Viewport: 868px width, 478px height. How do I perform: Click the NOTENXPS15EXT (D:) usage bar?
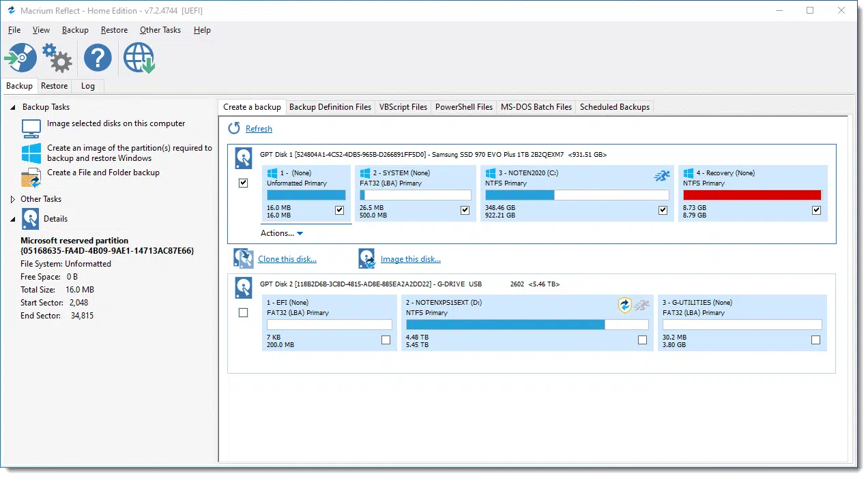[x=526, y=325]
